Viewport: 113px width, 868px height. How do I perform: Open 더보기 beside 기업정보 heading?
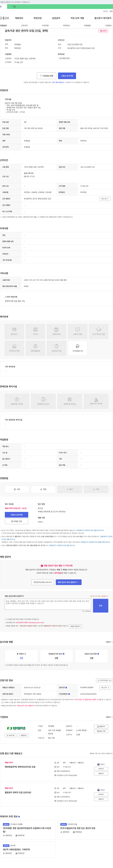point(109,717)
